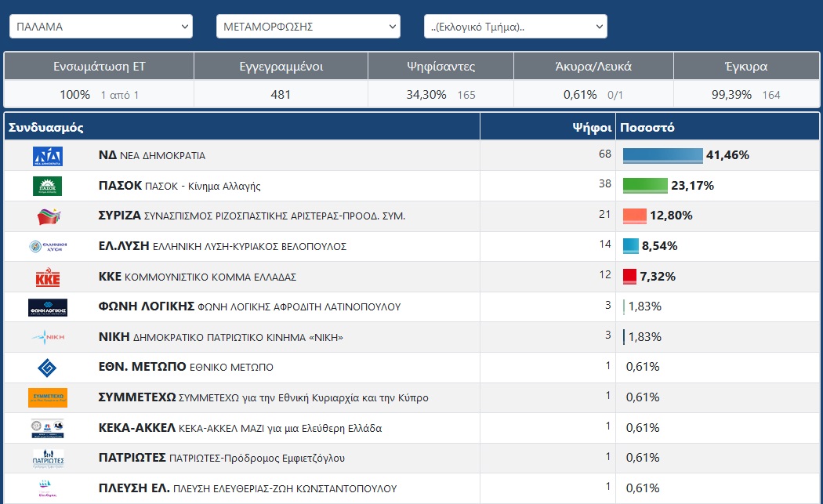Viewport: 823px width, 504px height.
Task: Click the ΕΛ.ΛΥΣΗ light blue percentage bar
Action: click(631, 245)
